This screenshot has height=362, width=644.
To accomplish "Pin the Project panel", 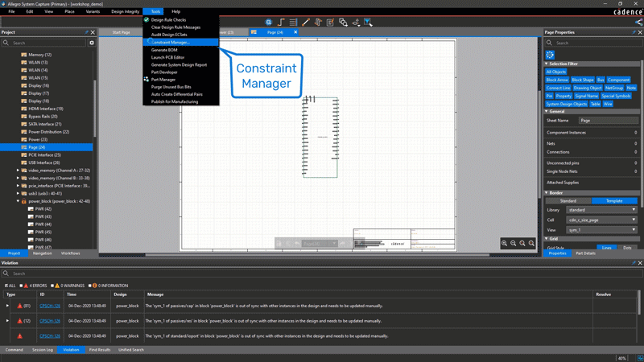I will (86, 32).
